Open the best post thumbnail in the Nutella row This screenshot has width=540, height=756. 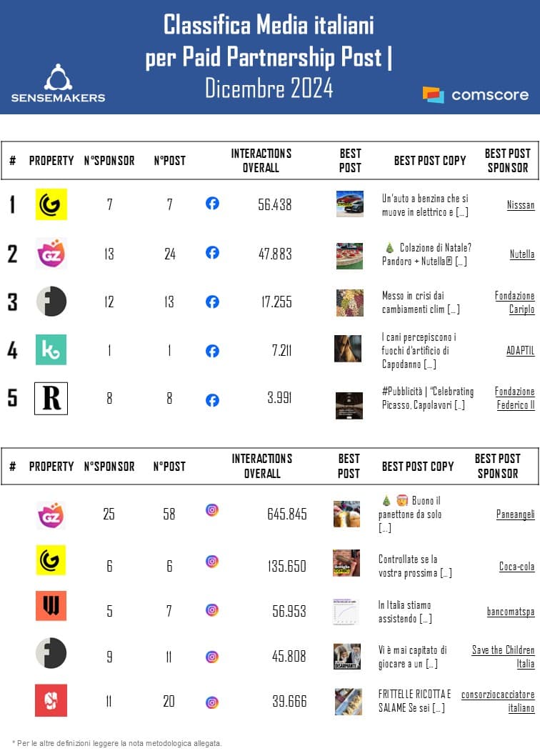(x=349, y=255)
